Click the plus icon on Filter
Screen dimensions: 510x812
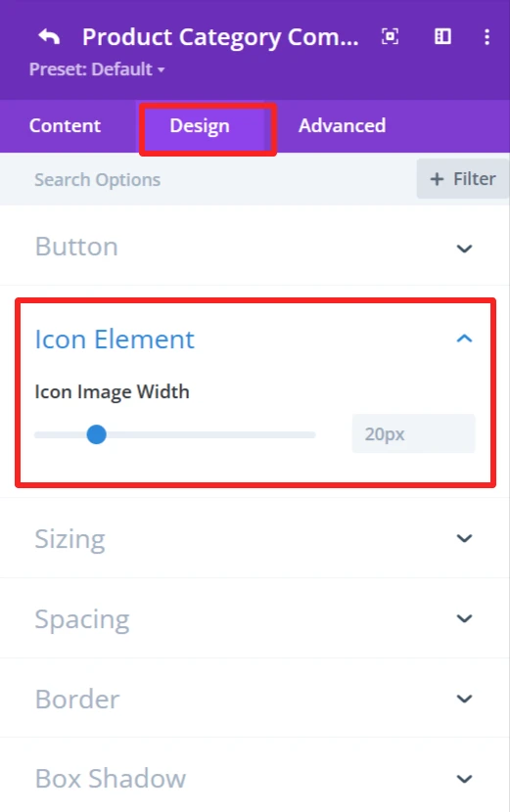(437, 179)
